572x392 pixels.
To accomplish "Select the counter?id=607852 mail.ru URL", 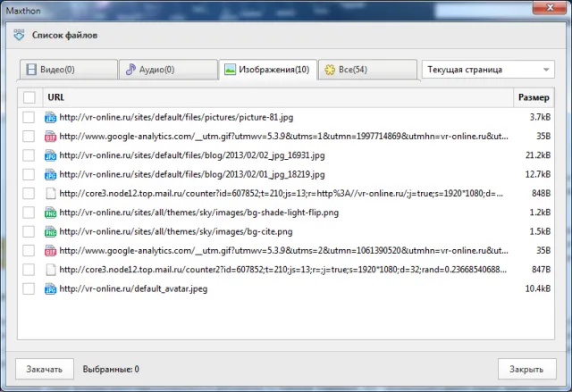I will click(x=282, y=194).
